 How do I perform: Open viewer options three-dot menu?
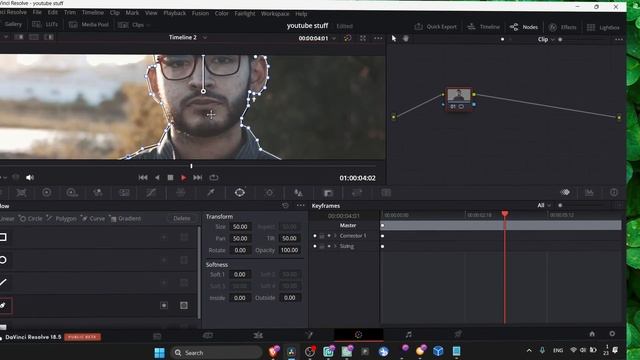(x=378, y=38)
